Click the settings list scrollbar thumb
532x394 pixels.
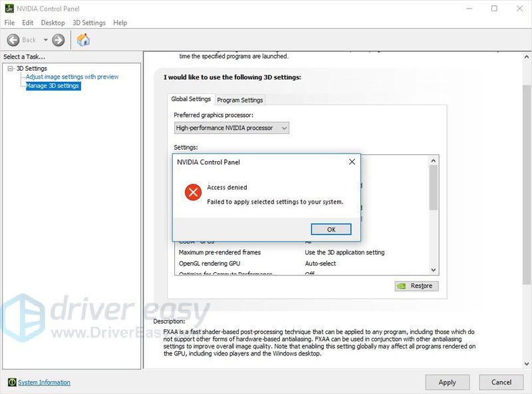click(x=434, y=188)
